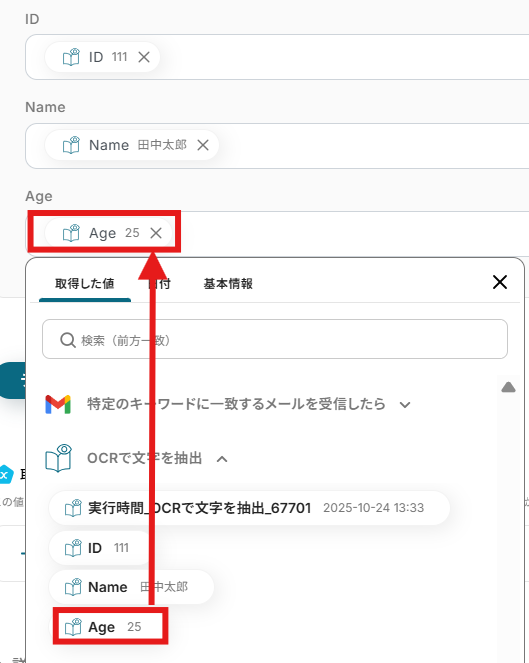Click the OCRで文字を抽出 heading text

(x=144, y=458)
